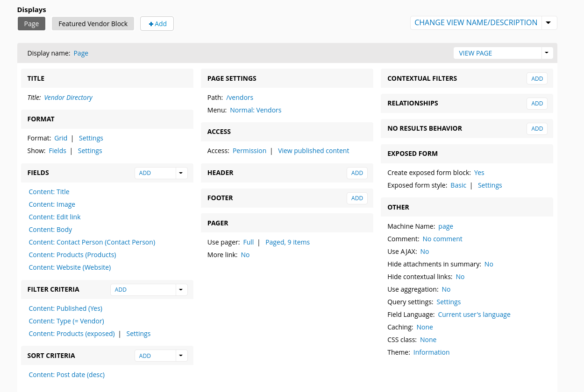The width and height of the screenshot is (584, 392).
Task: Open Content: Contact Person field
Action: (92, 242)
